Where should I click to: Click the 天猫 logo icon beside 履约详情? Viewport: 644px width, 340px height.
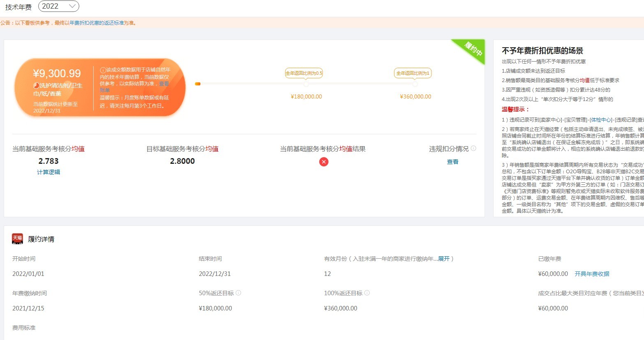pos(17,239)
